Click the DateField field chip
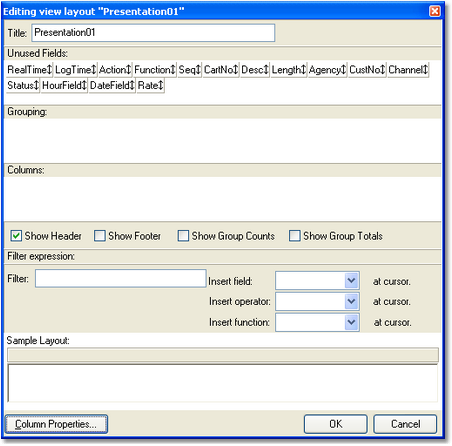452x446 pixels. pyautogui.click(x=112, y=85)
